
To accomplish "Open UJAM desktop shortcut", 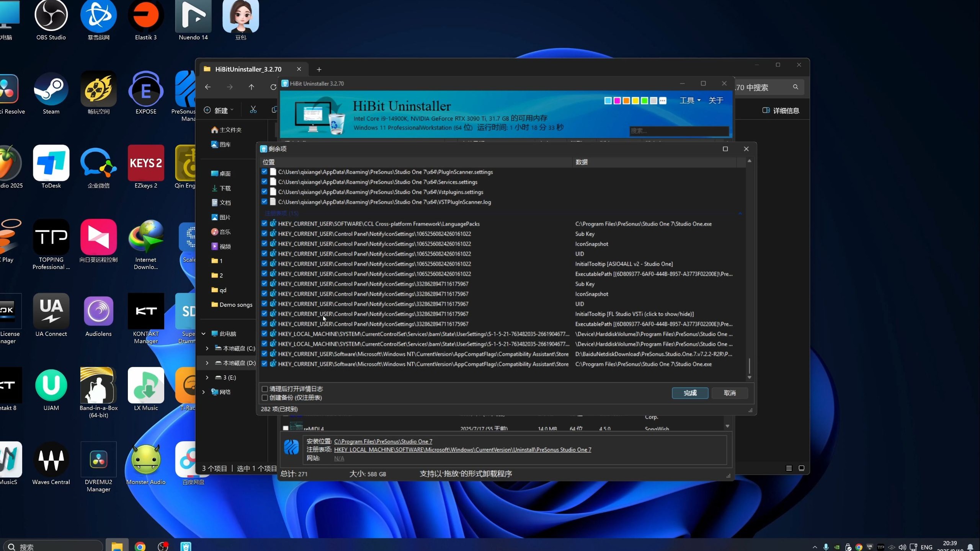I will coord(51,390).
